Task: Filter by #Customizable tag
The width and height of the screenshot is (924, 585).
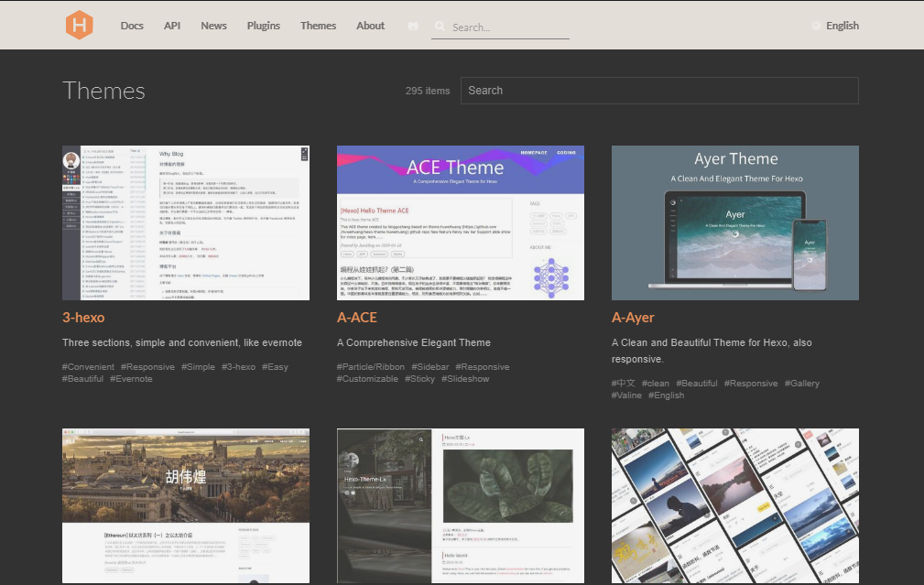Action: (x=367, y=379)
